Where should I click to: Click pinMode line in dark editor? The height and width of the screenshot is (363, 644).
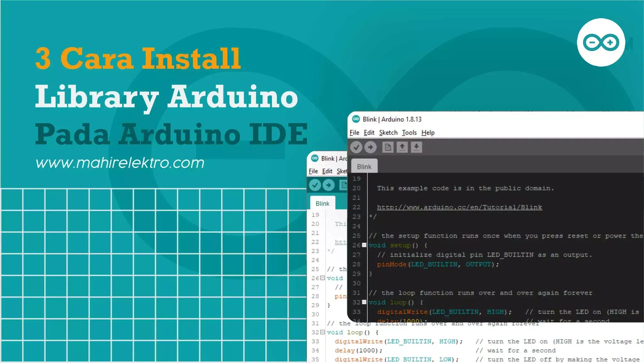(x=438, y=264)
